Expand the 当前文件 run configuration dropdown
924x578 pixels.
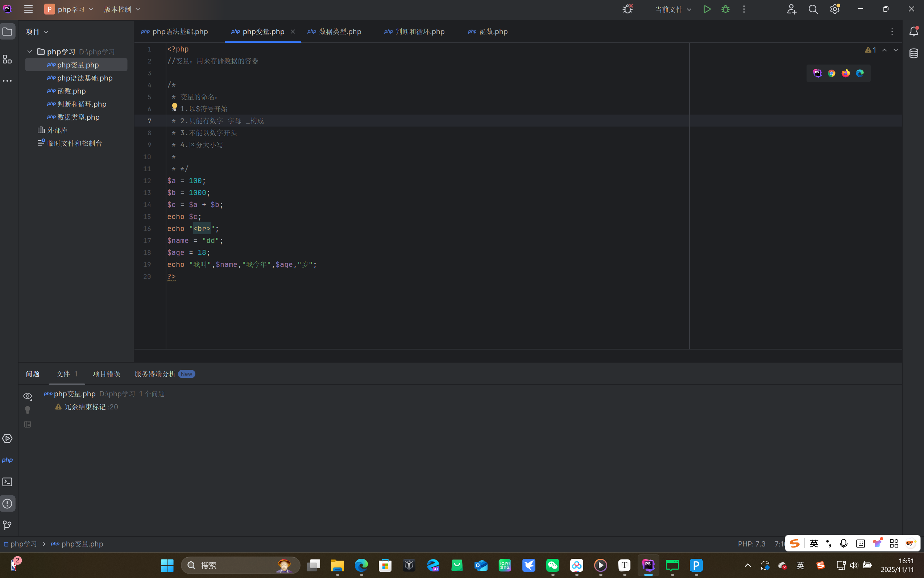[x=673, y=9]
